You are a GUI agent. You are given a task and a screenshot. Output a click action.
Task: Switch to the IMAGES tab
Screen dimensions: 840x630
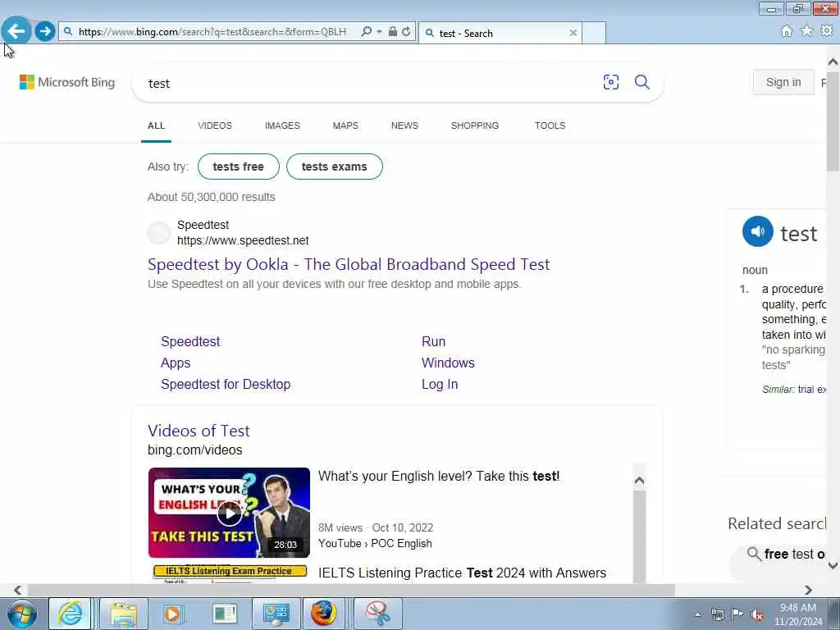(282, 126)
